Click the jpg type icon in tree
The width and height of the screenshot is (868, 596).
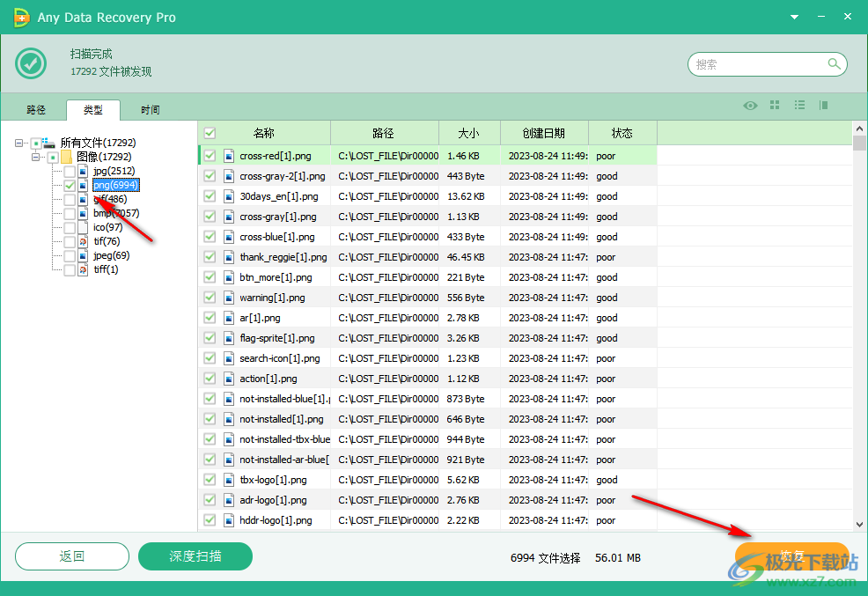[x=83, y=171]
